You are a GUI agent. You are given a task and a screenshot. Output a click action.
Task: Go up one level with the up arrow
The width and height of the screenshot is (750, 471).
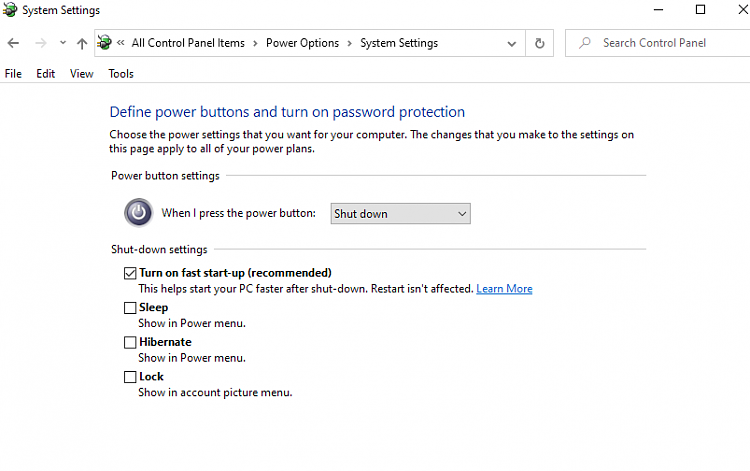(82, 44)
